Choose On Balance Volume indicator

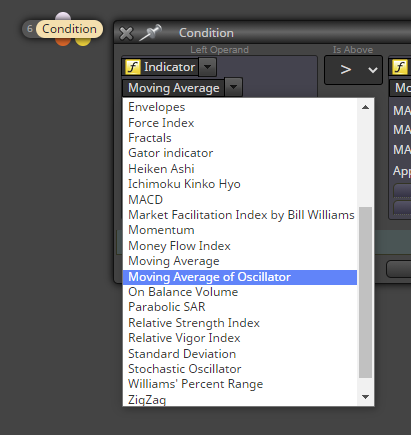240,292
